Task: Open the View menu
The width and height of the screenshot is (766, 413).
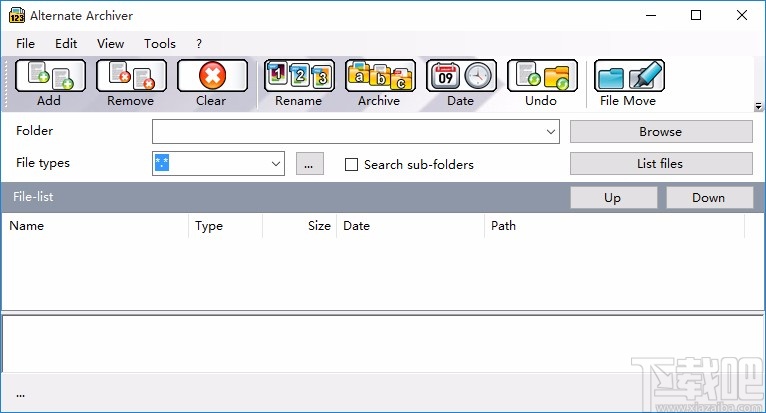Action: (110, 43)
